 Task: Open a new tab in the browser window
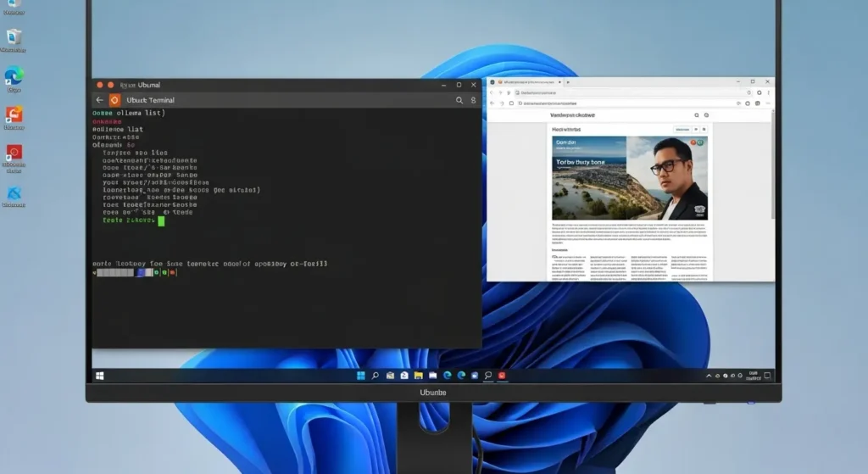click(568, 82)
